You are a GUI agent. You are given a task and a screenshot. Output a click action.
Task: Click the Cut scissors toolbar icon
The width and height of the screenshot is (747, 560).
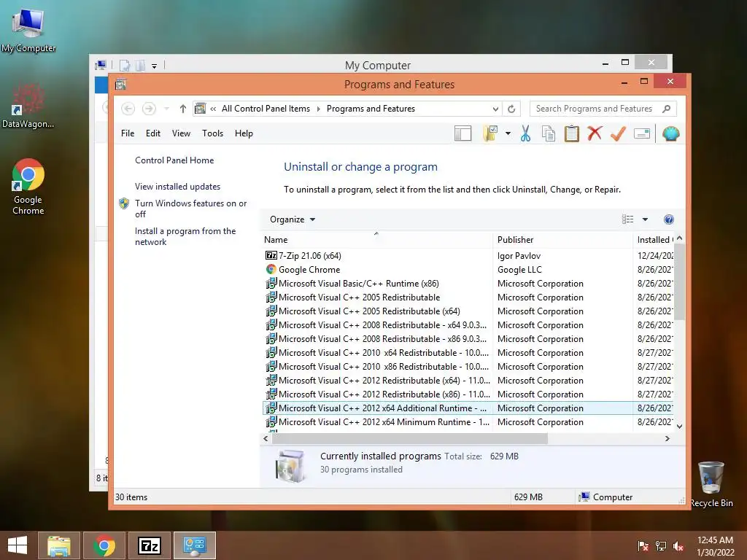coord(525,134)
